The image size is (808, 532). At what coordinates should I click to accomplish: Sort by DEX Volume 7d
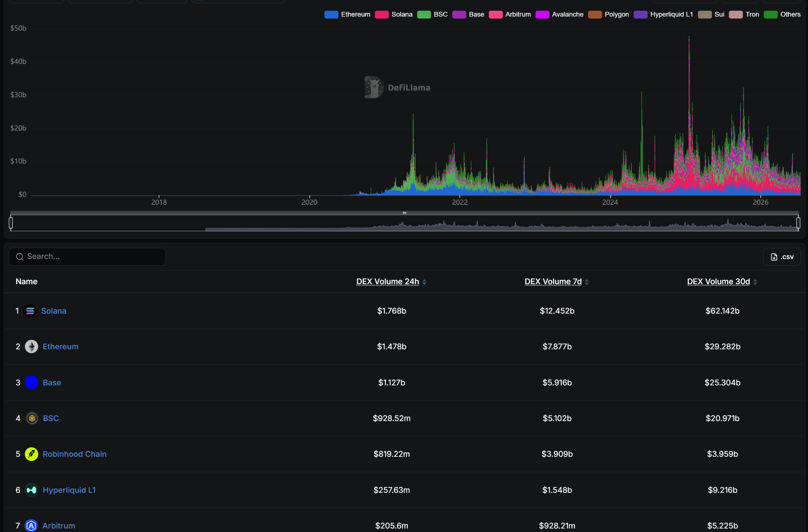[x=556, y=282]
